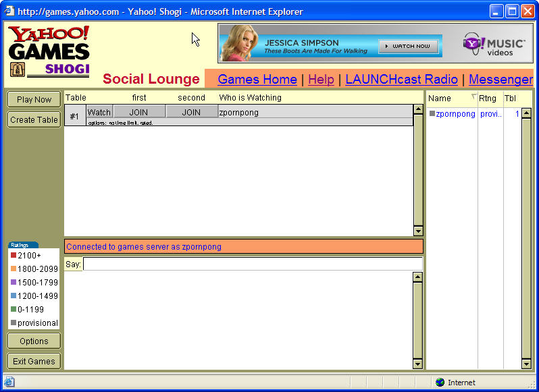Click the blue 1200-1499 rating swatch
This screenshot has width=539, height=392.
point(14,296)
